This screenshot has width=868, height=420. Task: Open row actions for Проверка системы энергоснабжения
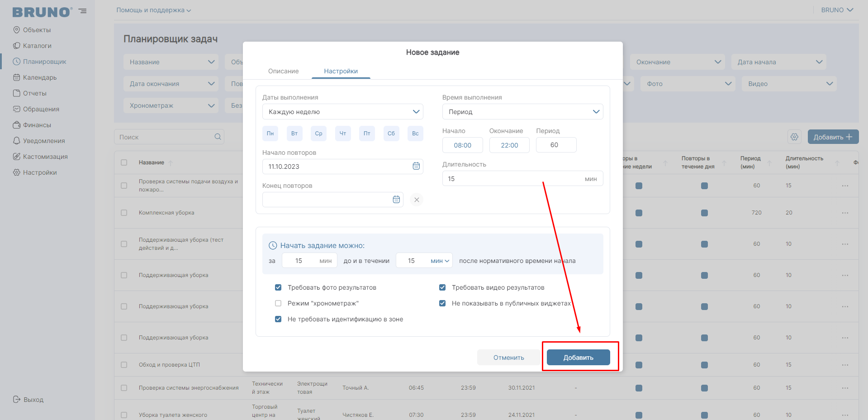[x=845, y=388]
